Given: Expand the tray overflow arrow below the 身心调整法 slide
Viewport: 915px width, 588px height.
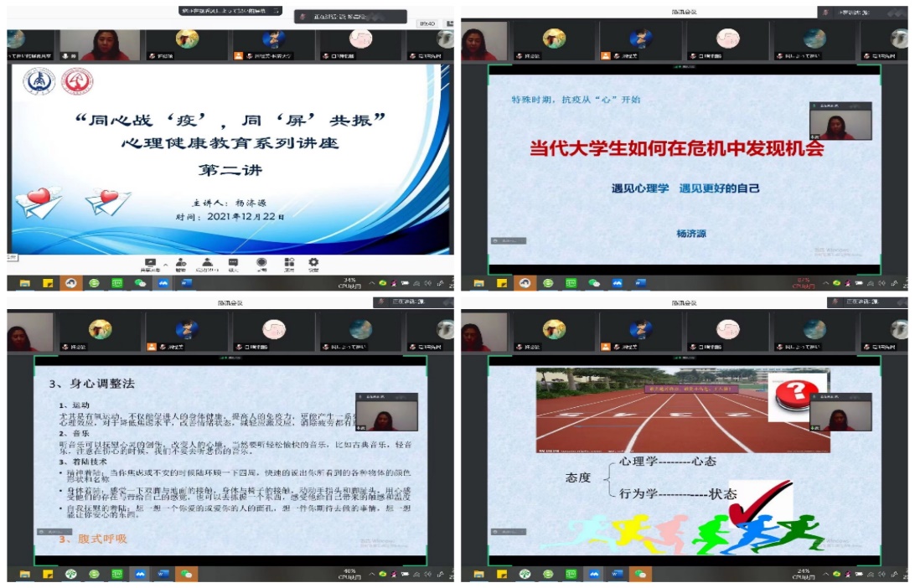Looking at the screenshot, I should click(372, 575).
